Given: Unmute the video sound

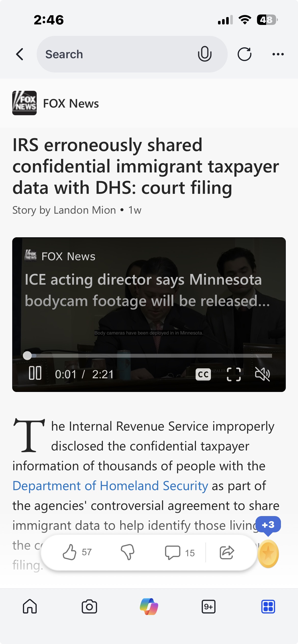Looking at the screenshot, I should pyautogui.click(x=263, y=374).
